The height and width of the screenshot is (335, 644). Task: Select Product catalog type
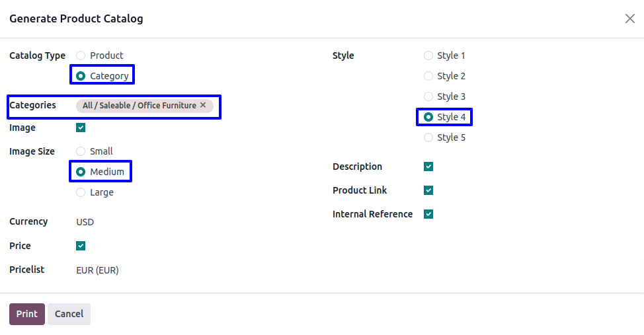tap(81, 56)
